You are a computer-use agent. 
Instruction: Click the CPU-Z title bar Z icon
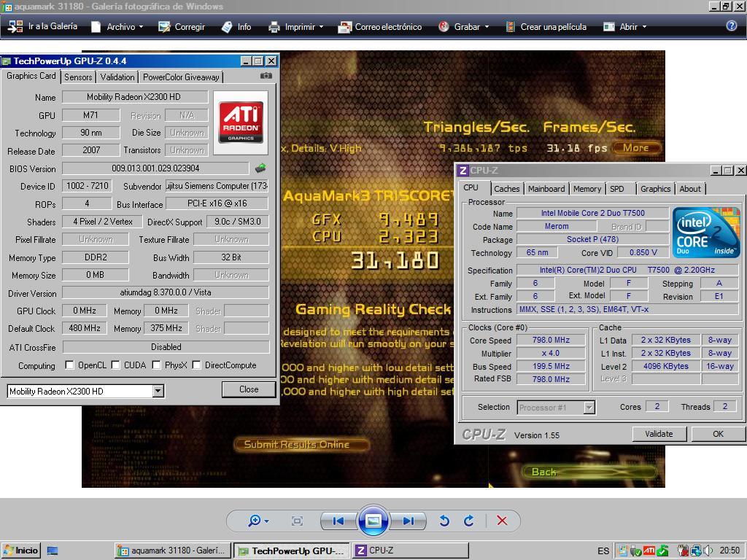click(x=462, y=171)
